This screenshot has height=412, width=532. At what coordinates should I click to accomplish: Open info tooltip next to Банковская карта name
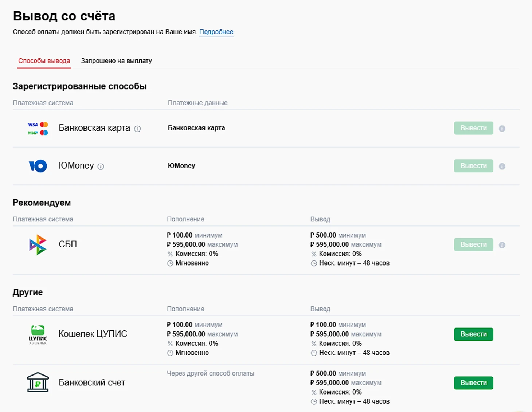tap(137, 129)
